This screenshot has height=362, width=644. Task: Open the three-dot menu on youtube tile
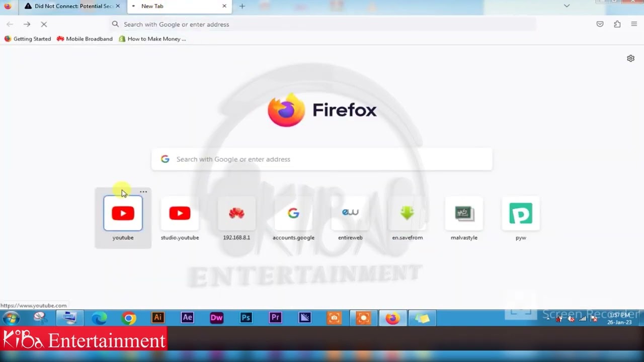click(143, 192)
